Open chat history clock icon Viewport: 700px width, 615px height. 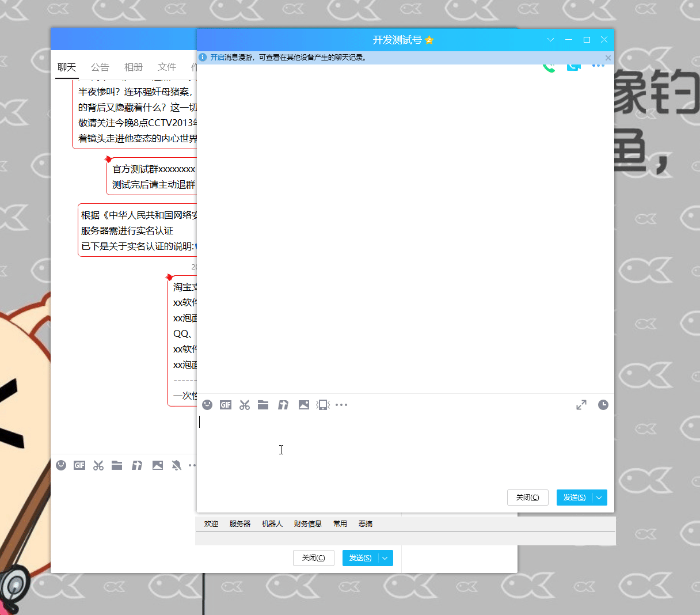[x=603, y=405]
